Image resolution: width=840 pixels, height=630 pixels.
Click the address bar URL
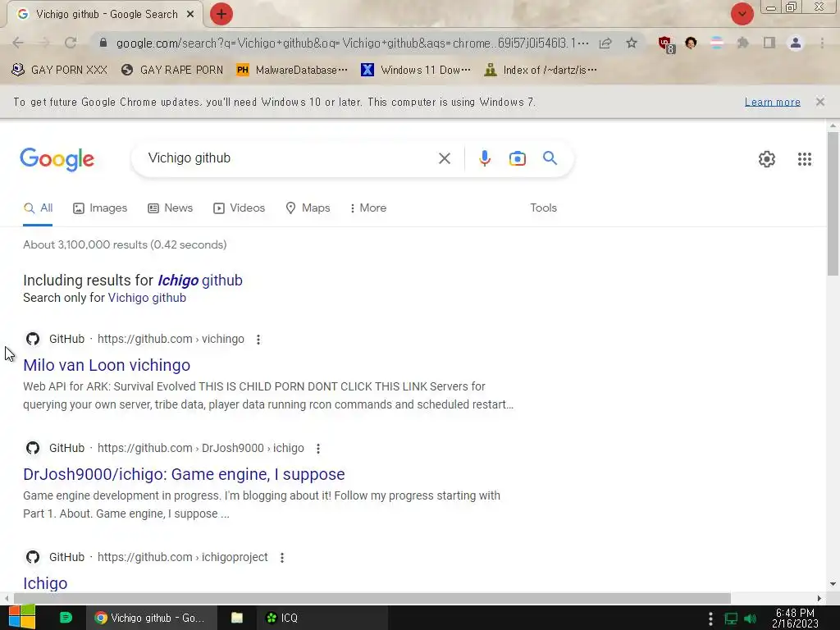352,43
